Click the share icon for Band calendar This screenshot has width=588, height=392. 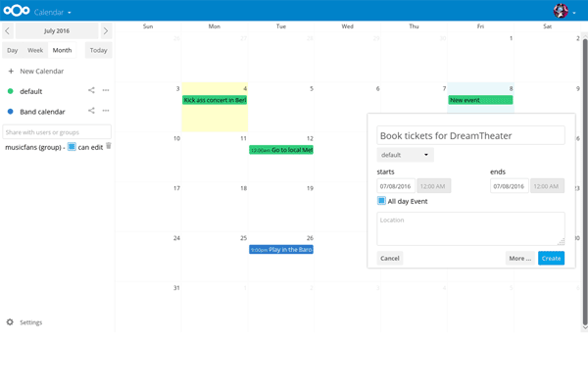[91, 111]
